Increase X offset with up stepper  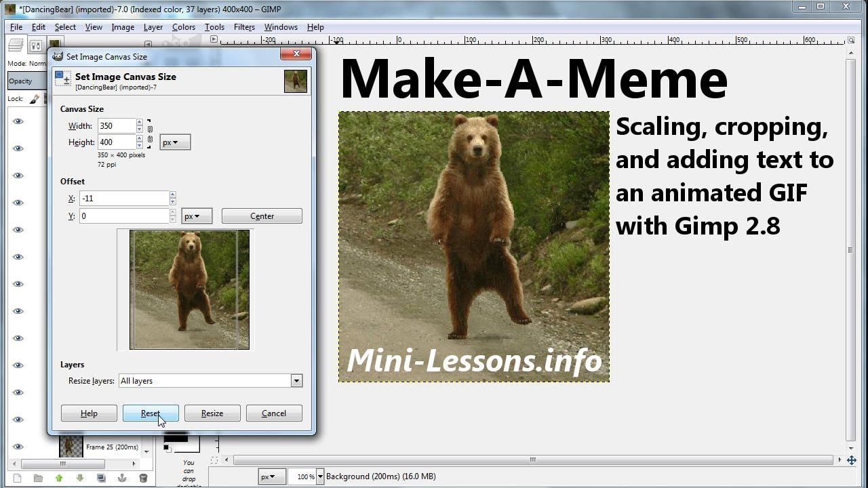[172, 195]
